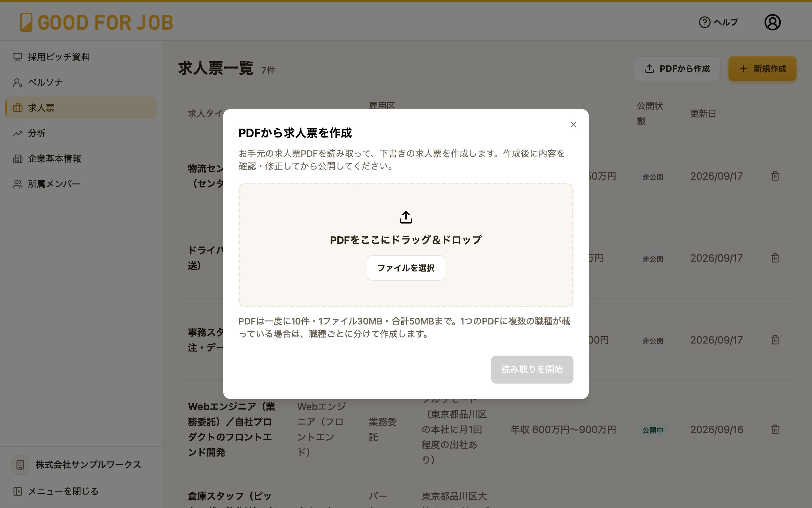Click the PDFから作成 button
The height and width of the screenshot is (508, 812).
tap(677, 69)
